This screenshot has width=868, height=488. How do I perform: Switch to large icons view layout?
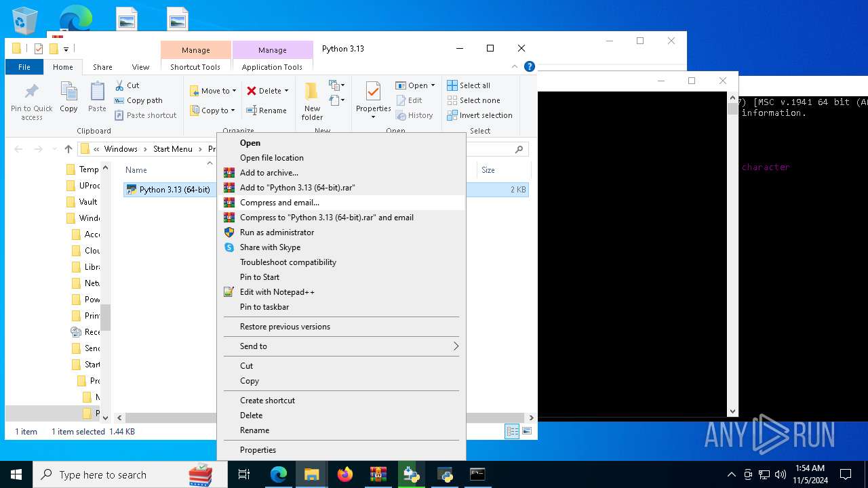pos(527,431)
